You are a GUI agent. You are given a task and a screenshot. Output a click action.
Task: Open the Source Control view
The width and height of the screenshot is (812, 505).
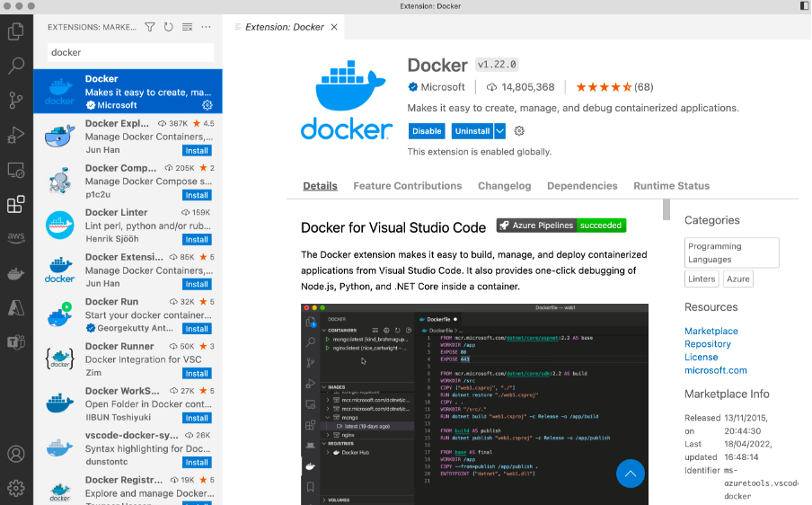15,100
